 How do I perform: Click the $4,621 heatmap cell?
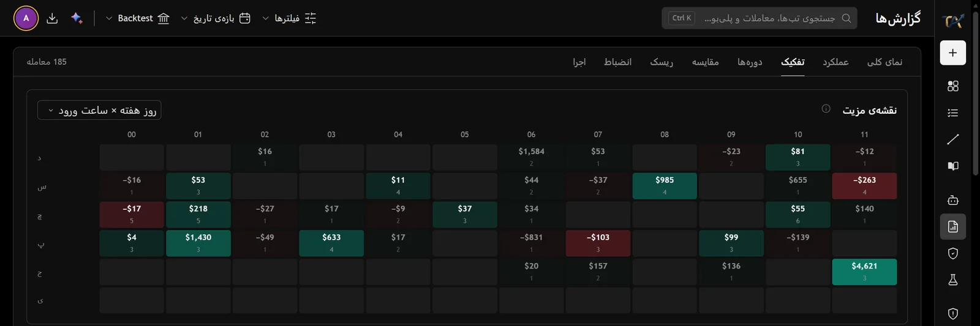[864, 272]
